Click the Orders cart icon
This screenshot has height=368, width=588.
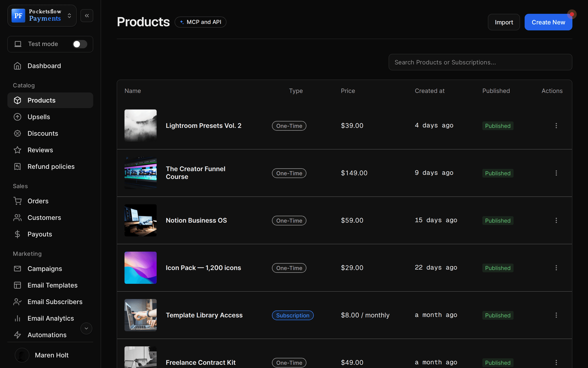point(18,201)
